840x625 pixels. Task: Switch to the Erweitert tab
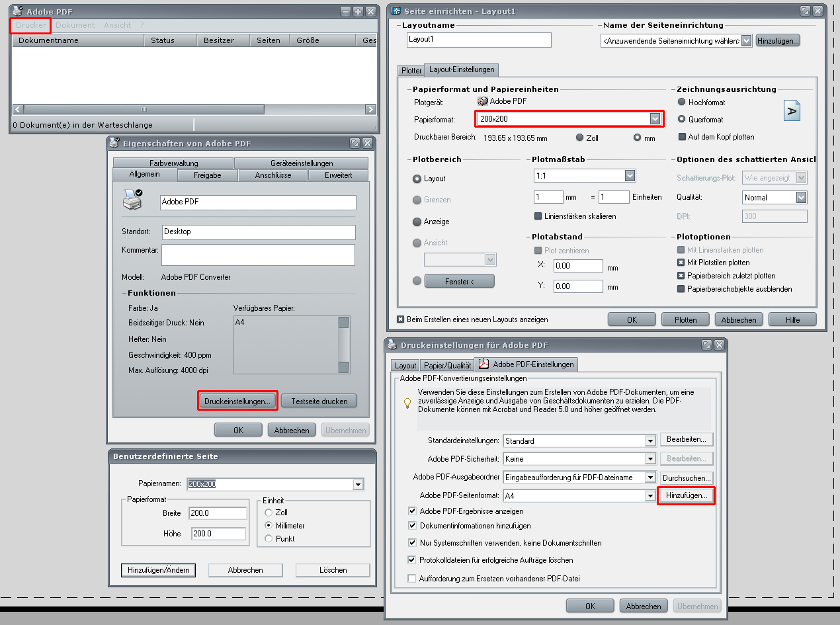338,175
